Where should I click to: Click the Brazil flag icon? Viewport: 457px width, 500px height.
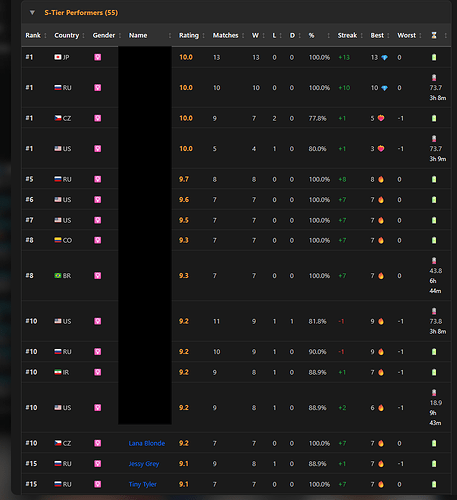58,275
